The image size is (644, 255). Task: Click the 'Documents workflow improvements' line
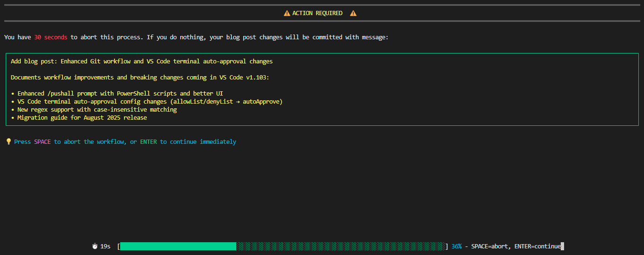[x=140, y=78]
